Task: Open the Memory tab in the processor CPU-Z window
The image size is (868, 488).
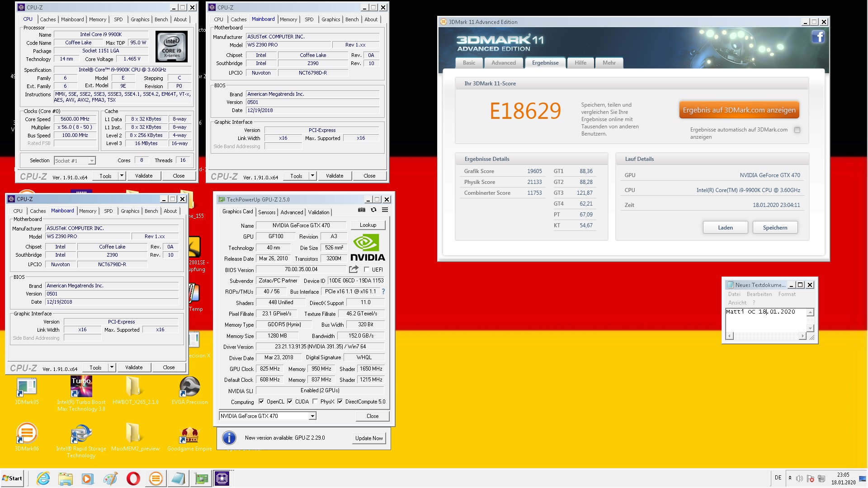Action: (98, 19)
